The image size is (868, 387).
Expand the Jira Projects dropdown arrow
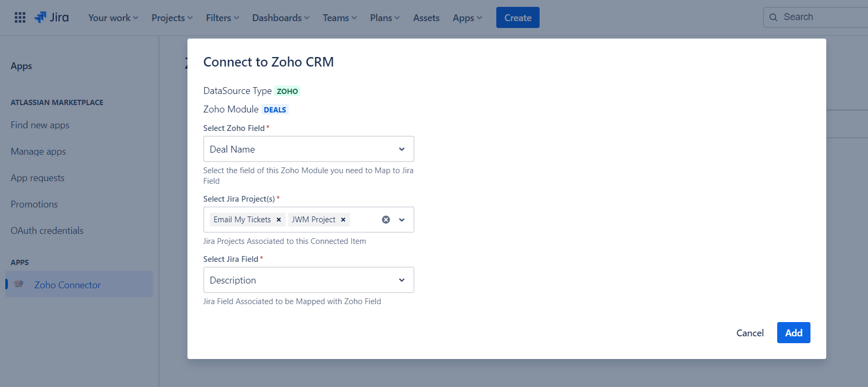click(402, 220)
